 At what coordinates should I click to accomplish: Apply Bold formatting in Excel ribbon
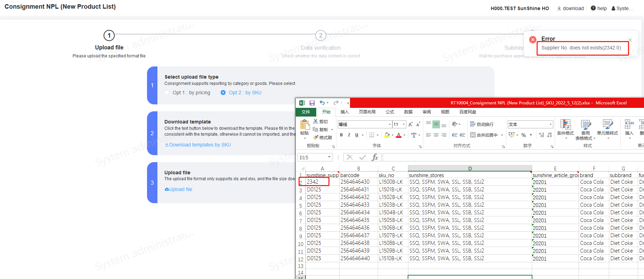[x=341, y=135]
